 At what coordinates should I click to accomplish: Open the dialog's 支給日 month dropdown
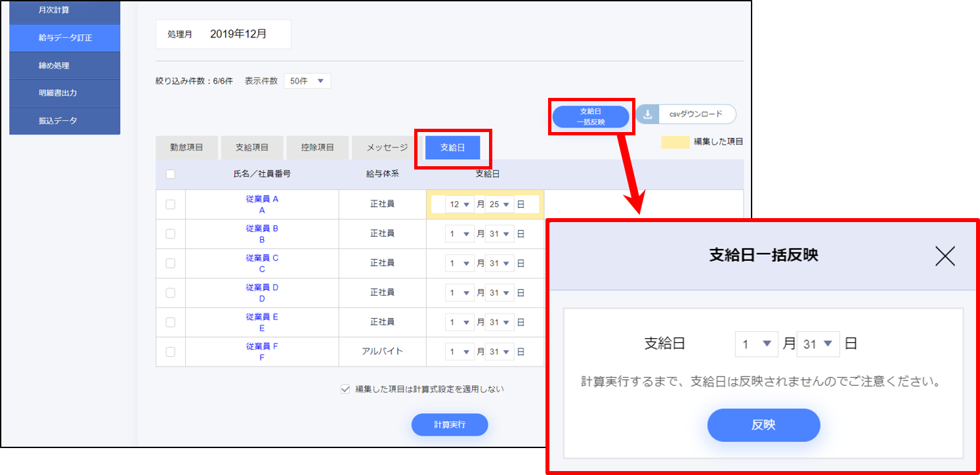click(x=756, y=344)
